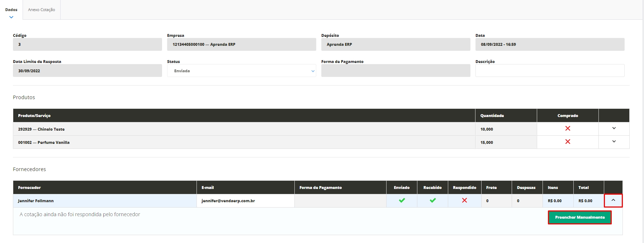Collapse Jennifer Follmann supplier details
The height and width of the screenshot is (243, 644).
point(613,200)
